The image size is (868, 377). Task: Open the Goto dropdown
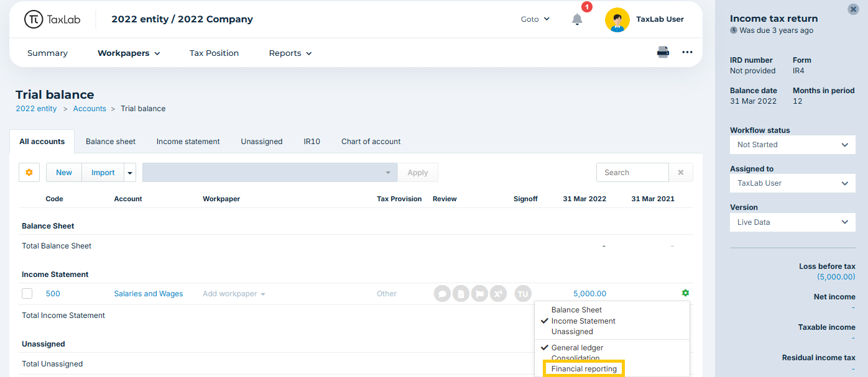point(535,19)
